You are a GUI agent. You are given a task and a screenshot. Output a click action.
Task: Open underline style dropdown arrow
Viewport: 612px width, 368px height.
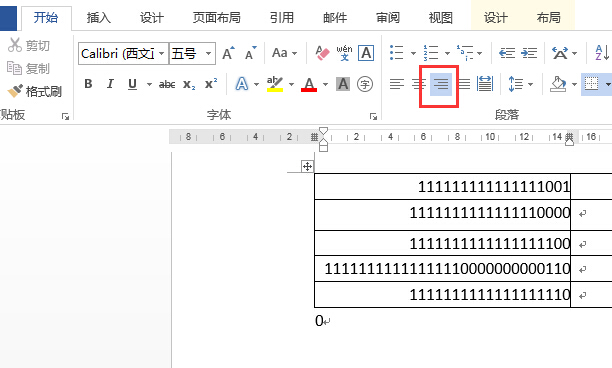coord(149,84)
